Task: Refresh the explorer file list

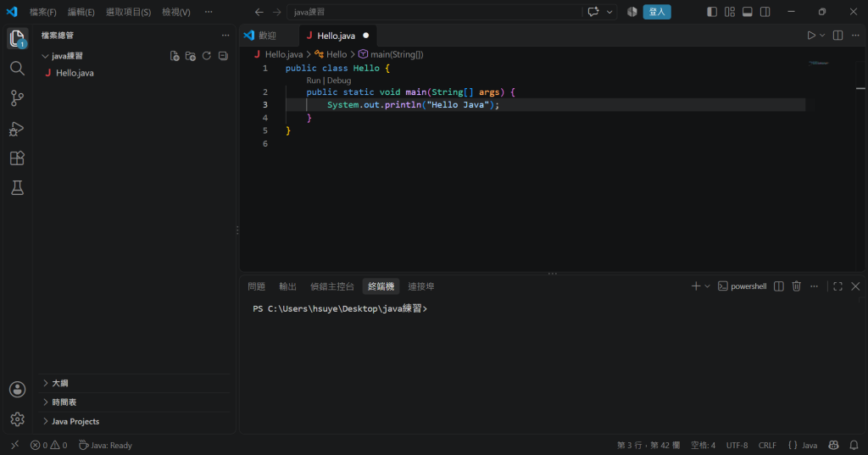Action: tap(207, 56)
